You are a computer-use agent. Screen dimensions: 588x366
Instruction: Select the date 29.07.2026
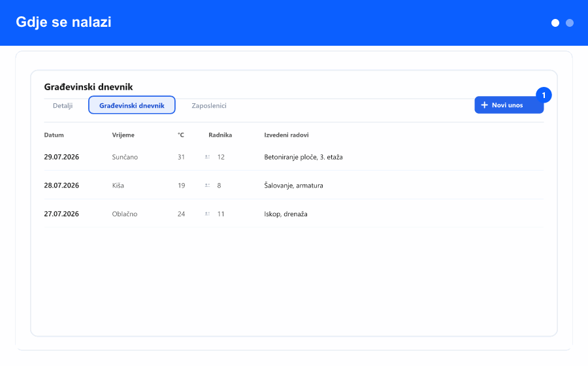tap(61, 157)
